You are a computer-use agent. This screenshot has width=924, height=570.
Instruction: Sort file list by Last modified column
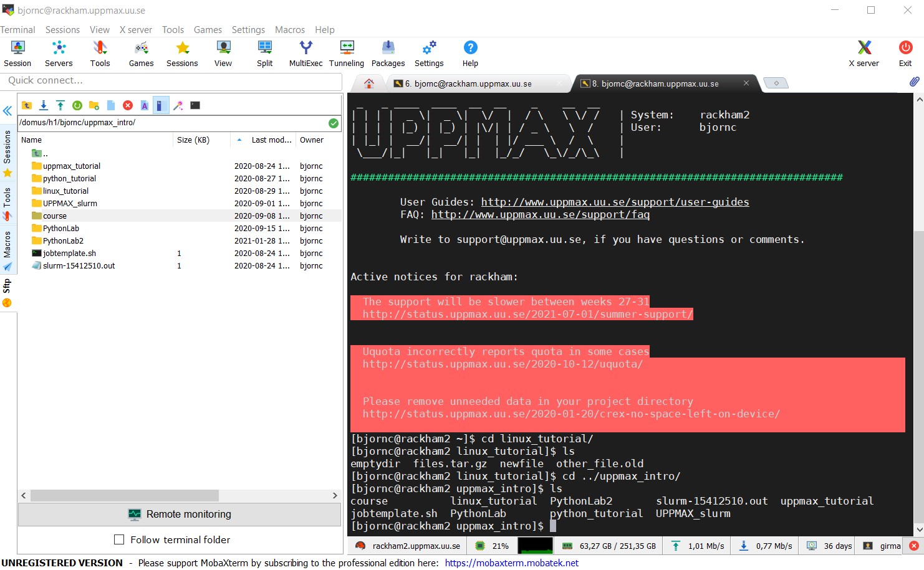tap(264, 140)
